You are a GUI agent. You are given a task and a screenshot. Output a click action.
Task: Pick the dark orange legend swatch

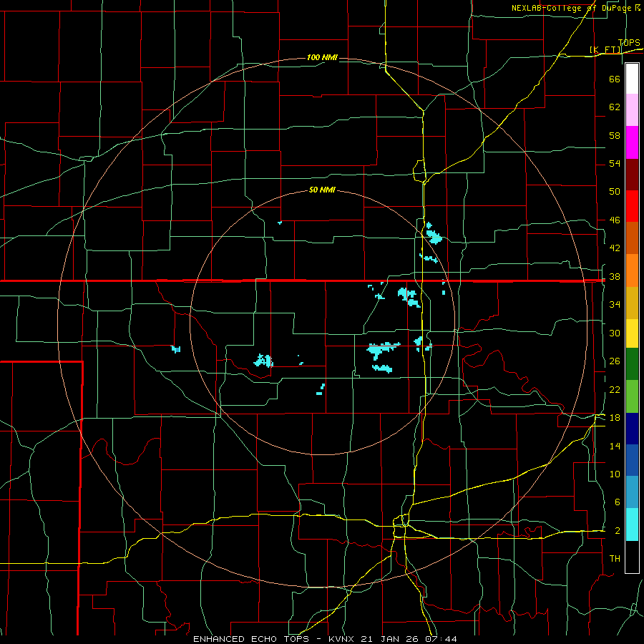[632, 238]
